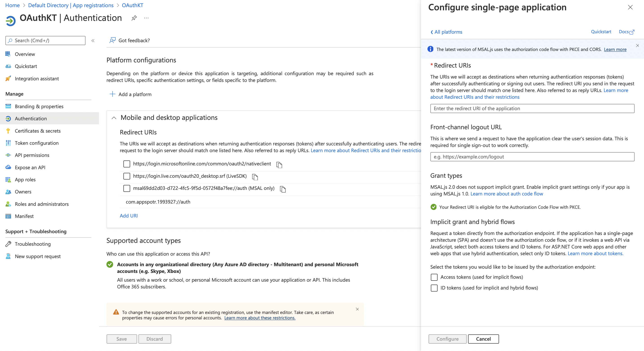Open Default Directory App registrations breadcrumb
The image size is (644, 351).
(71, 5)
